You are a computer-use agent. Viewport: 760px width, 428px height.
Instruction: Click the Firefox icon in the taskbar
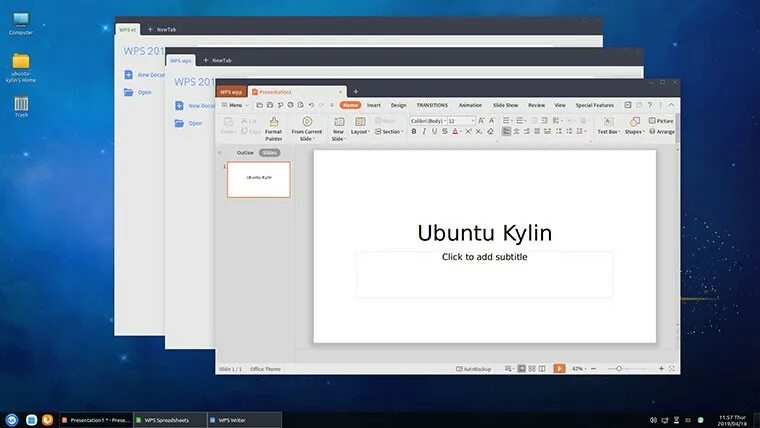click(x=47, y=420)
